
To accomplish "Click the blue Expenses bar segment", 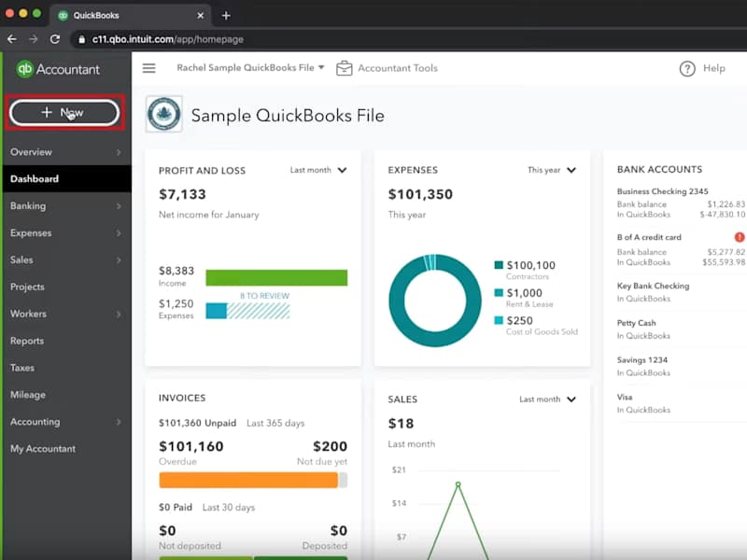I will [217, 311].
